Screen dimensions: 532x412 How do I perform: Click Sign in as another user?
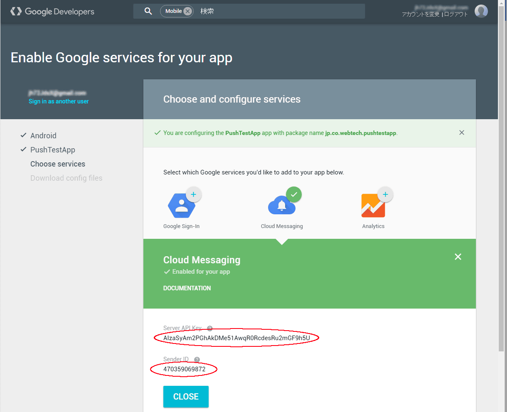(59, 101)
